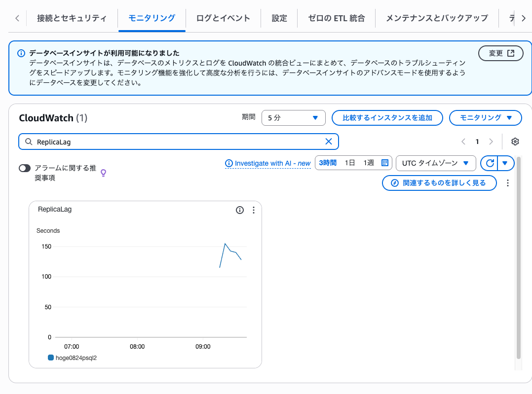
Task: Open the three-dot menu beside 関連するものを詳しく見る
Action: point(507,183)
